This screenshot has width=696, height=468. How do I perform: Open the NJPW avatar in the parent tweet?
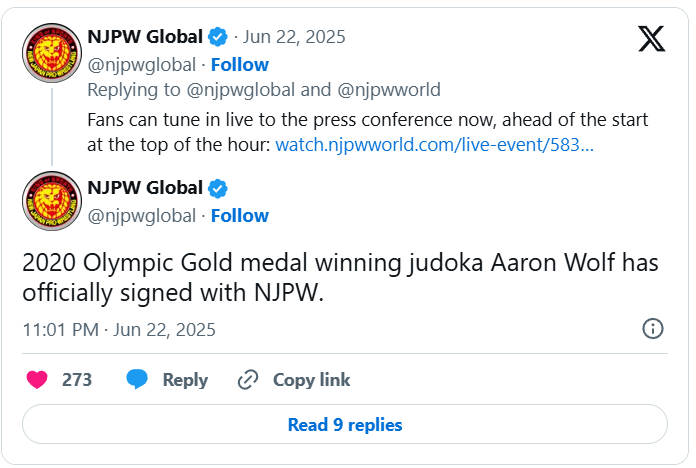51,49
